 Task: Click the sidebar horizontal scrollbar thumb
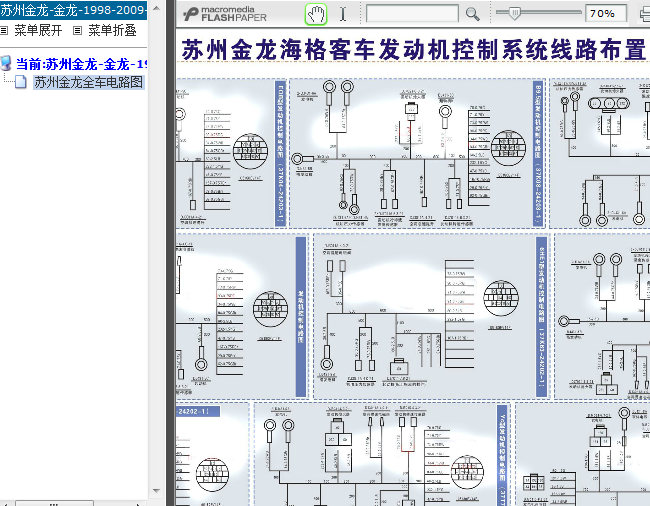[54, 504]
